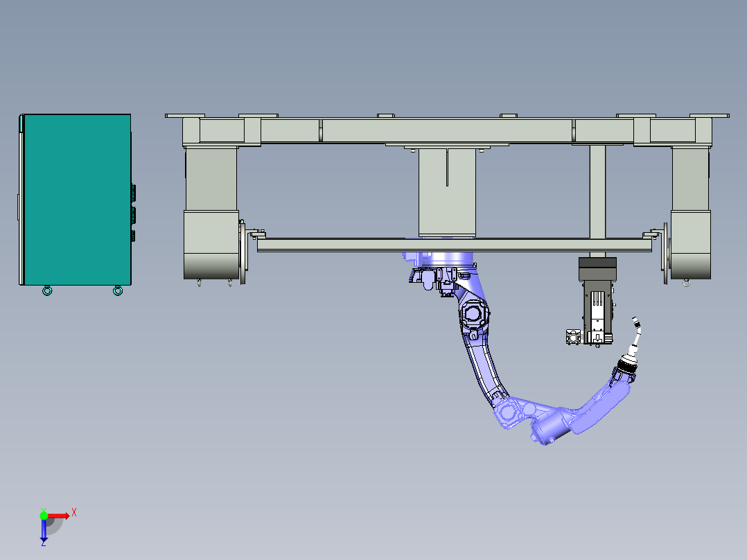Click the red X-axis arrow of the triad

click(x=58, y=516)
